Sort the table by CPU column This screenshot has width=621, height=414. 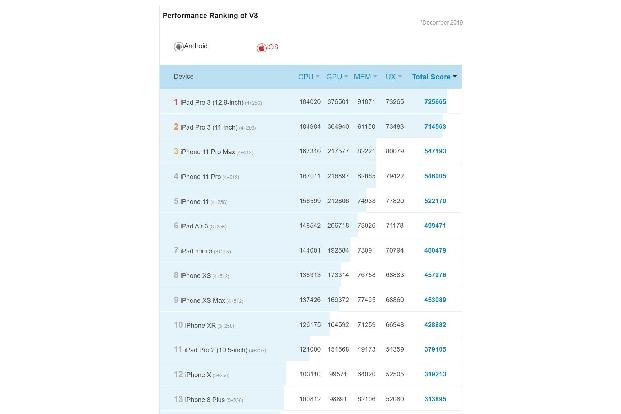coord(309,76)
